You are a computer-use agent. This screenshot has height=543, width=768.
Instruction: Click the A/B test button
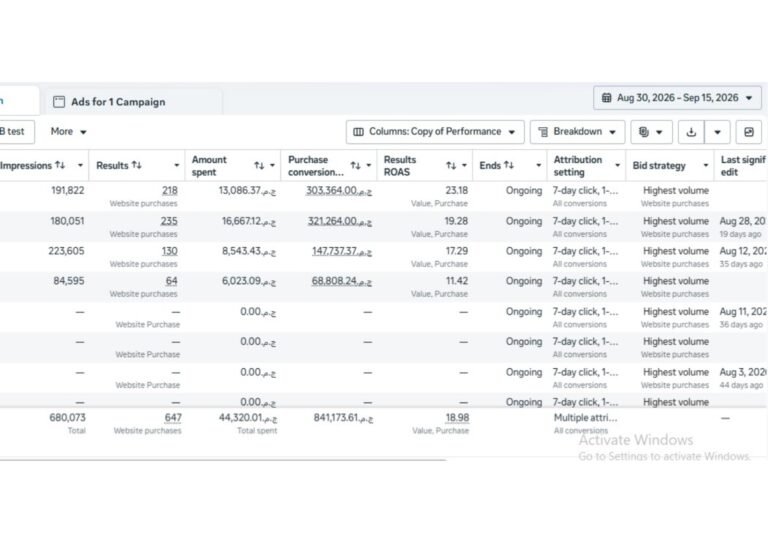click(16, 132)
